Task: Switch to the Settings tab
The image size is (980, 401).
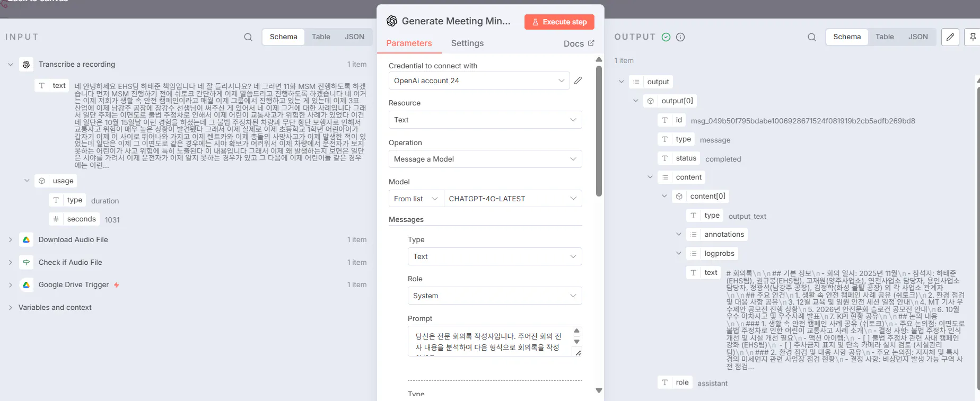Action: [x=467, y=43]
